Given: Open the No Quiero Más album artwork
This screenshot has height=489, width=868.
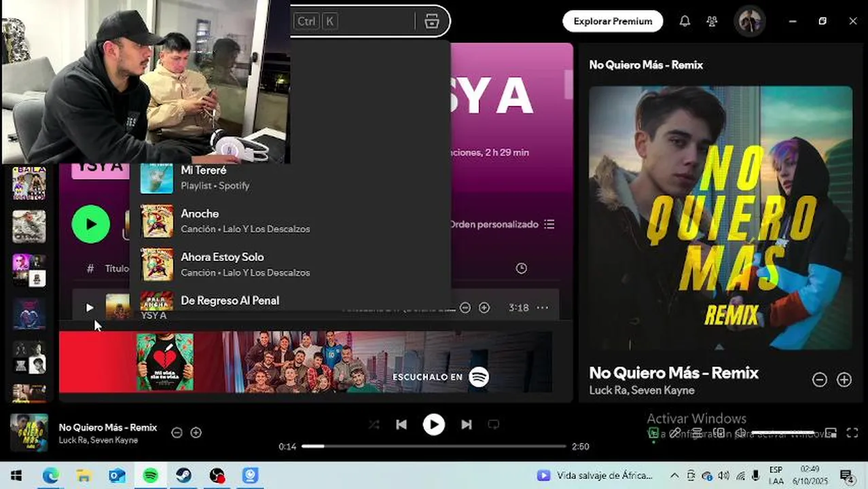Looking at the screenshot, I should coord(721,217).
